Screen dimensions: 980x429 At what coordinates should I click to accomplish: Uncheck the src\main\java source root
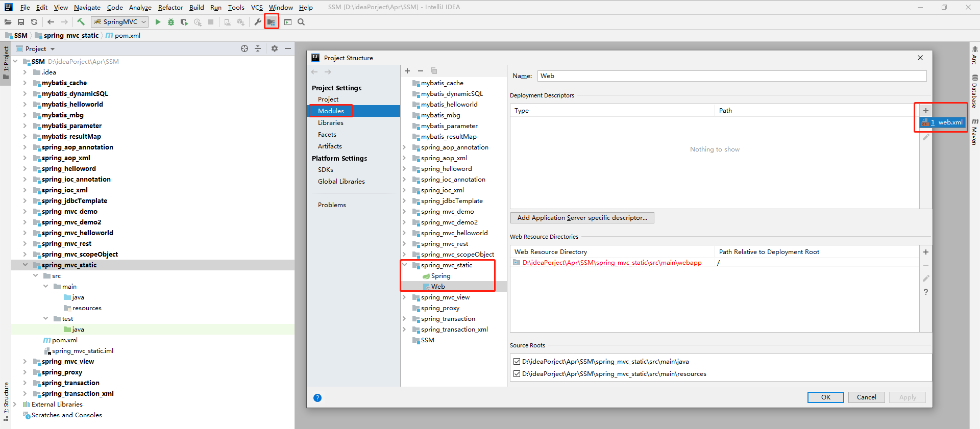click(x=517, y=362)
